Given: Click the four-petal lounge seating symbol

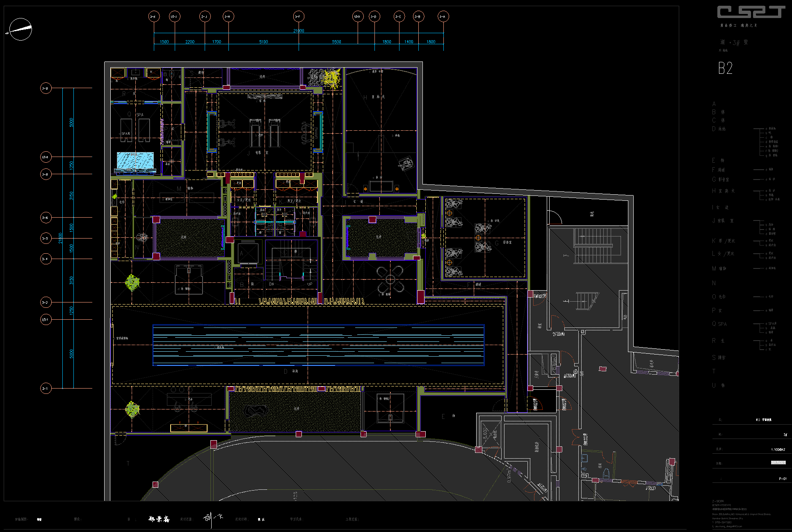Looking at the screenshot, I should point(390,280).
